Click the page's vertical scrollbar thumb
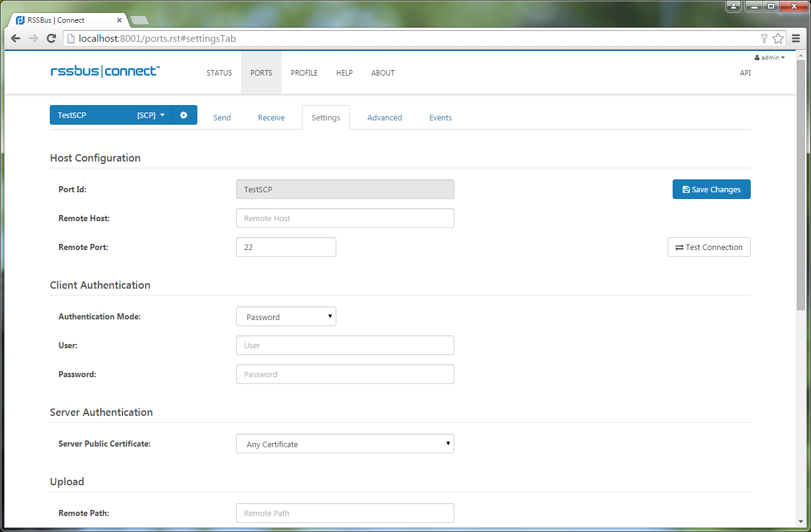 tap(801, 184)
